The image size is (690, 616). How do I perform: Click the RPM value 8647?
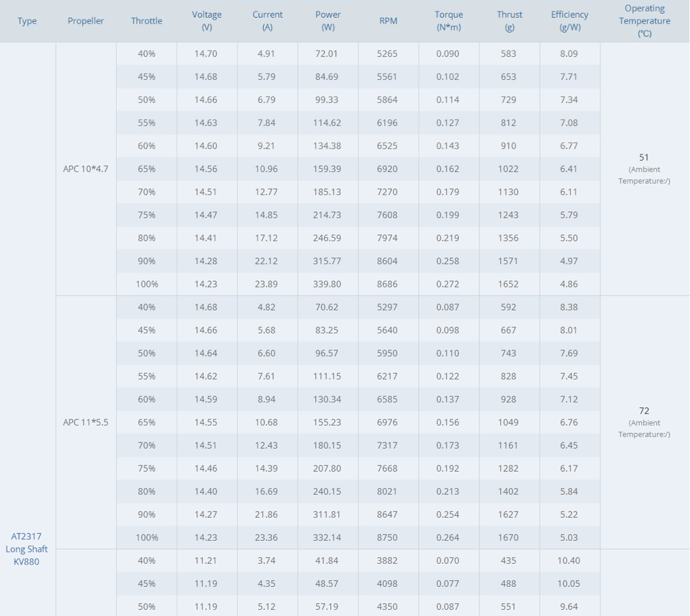[x=387, y=514]
